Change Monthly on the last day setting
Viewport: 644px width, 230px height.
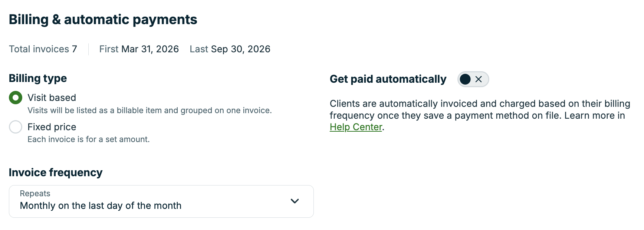(x=161, y=205)
